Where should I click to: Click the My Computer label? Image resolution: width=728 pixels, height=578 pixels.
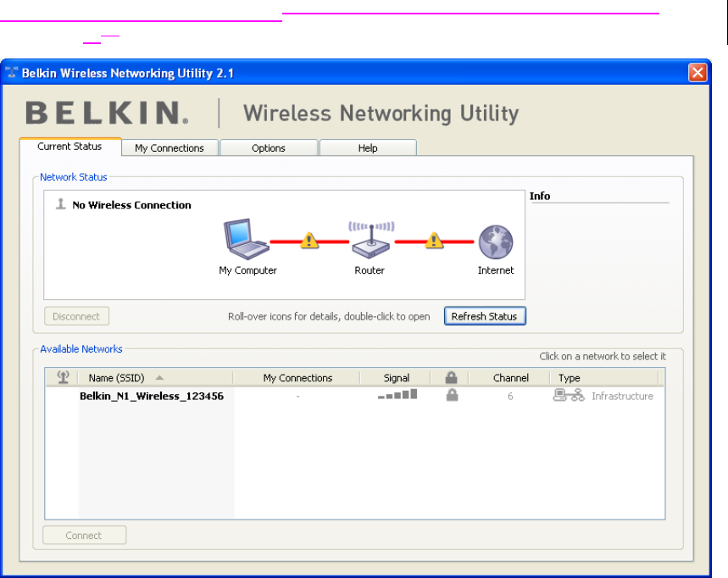coord(247,270)
